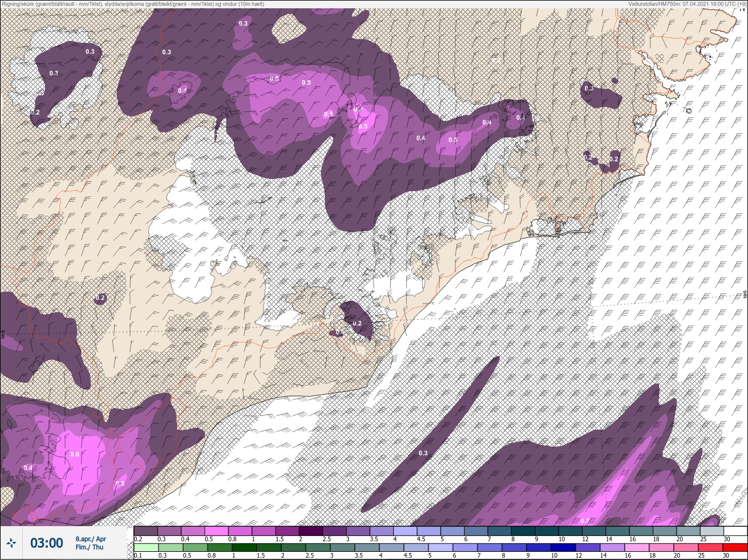Pick the dark purple 0.2 swatch in upper legend

tap(146, 531)
